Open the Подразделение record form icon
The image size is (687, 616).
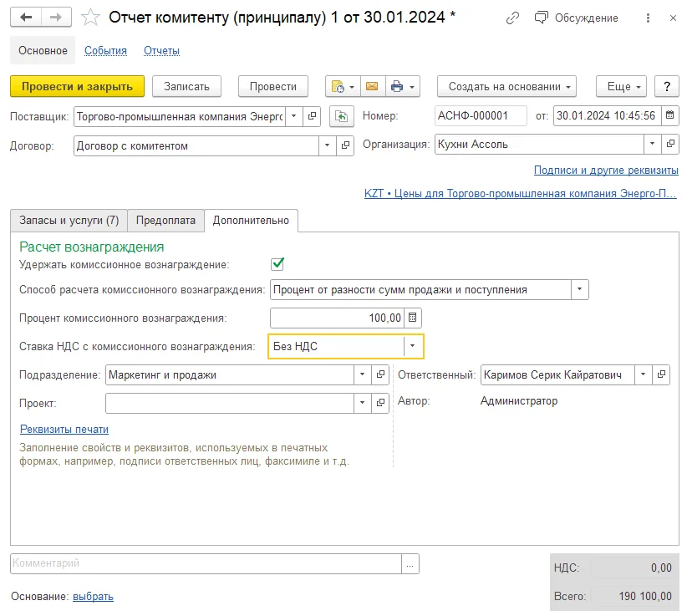click(380, 374)
